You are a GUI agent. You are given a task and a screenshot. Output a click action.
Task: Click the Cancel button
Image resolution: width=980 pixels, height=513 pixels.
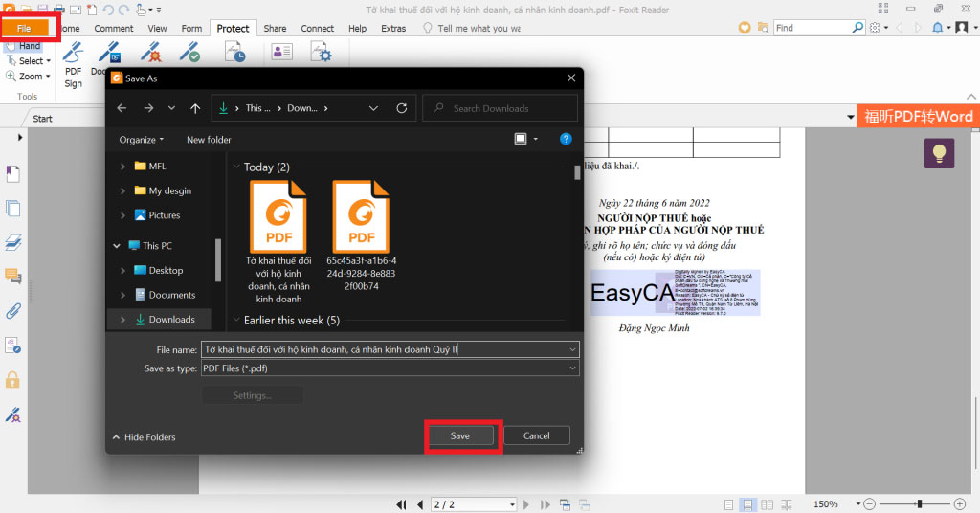click(x=536, y=435)
